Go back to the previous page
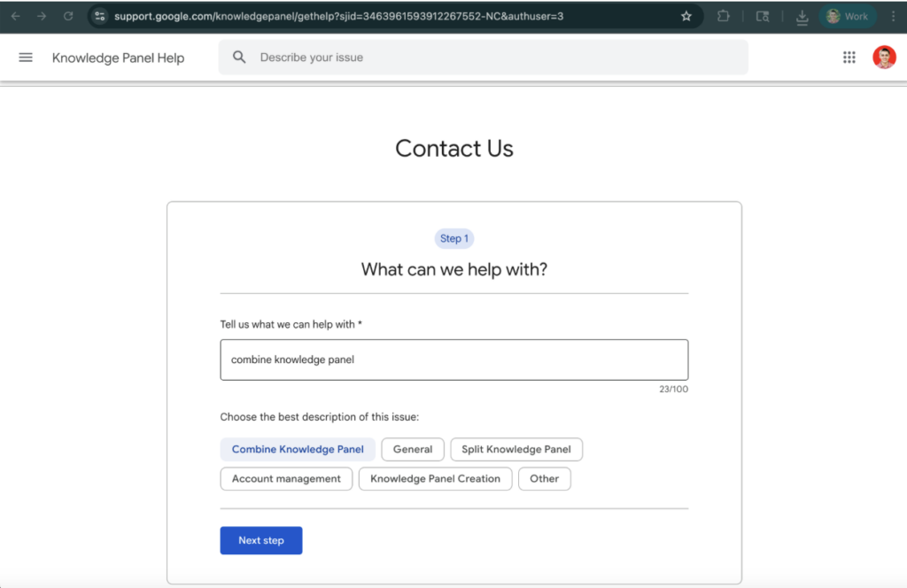The width and height of the screenshot is (907, 588). pos(15,16)
